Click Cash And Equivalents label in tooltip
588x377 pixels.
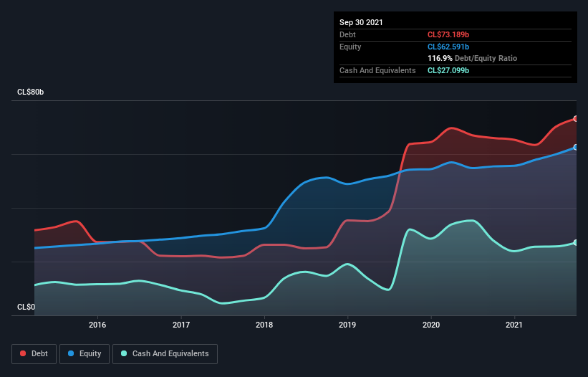pos(377,70)
